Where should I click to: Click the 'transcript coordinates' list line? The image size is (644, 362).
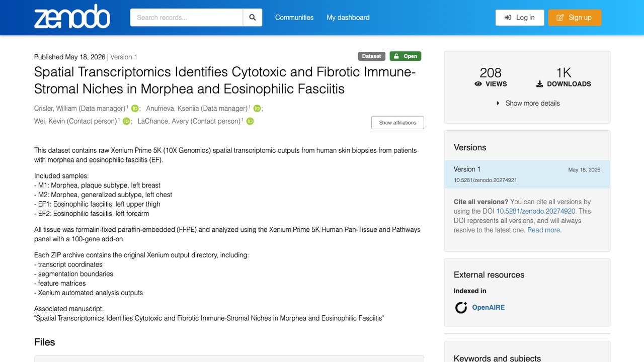68,264
